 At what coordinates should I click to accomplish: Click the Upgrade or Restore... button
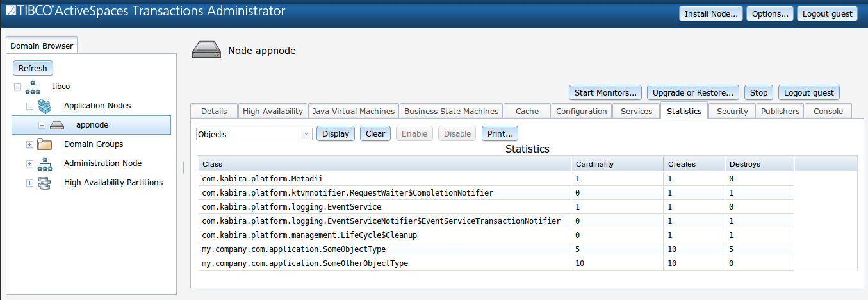(x=693, y=92)
